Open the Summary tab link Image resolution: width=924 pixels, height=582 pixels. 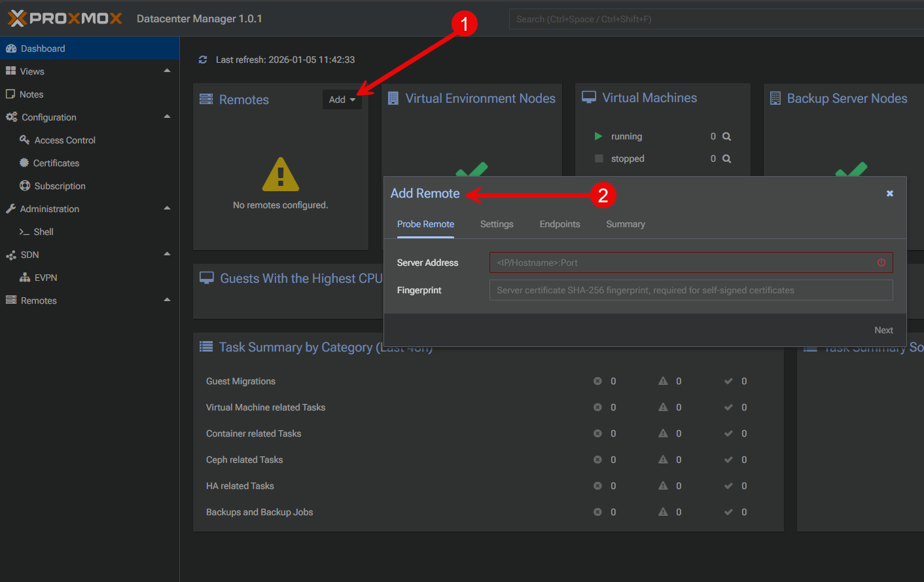point(625,224)
